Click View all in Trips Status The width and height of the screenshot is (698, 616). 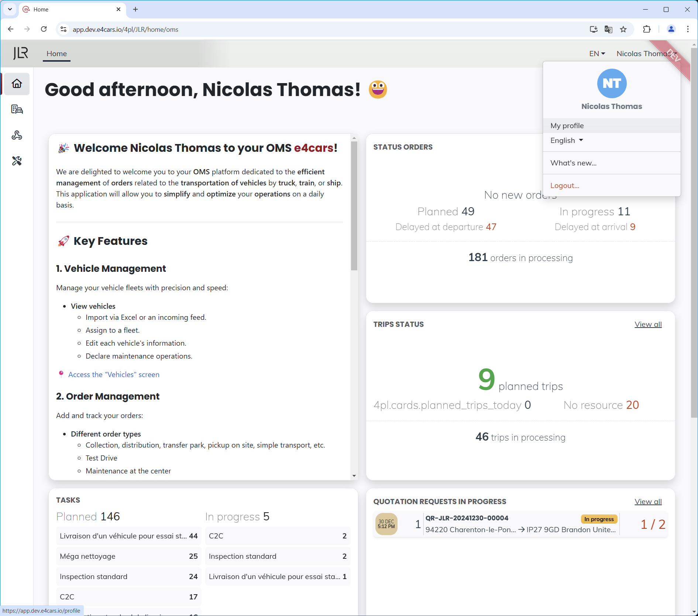pos(648,324)
